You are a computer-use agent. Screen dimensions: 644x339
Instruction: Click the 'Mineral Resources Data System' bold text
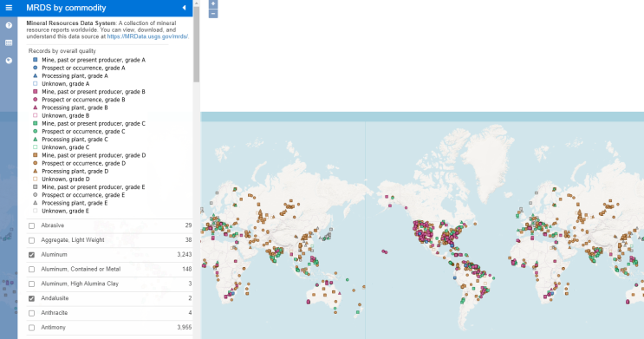pos(71,23)
